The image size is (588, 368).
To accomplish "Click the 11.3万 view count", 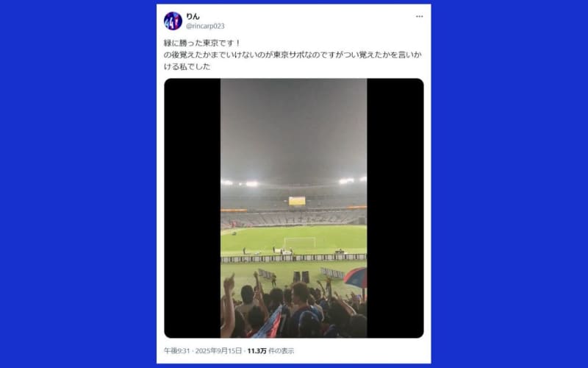I will tap(257, 351).
